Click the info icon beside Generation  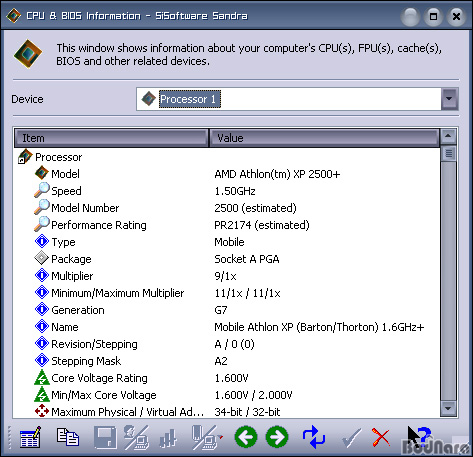tap(42, 309)
